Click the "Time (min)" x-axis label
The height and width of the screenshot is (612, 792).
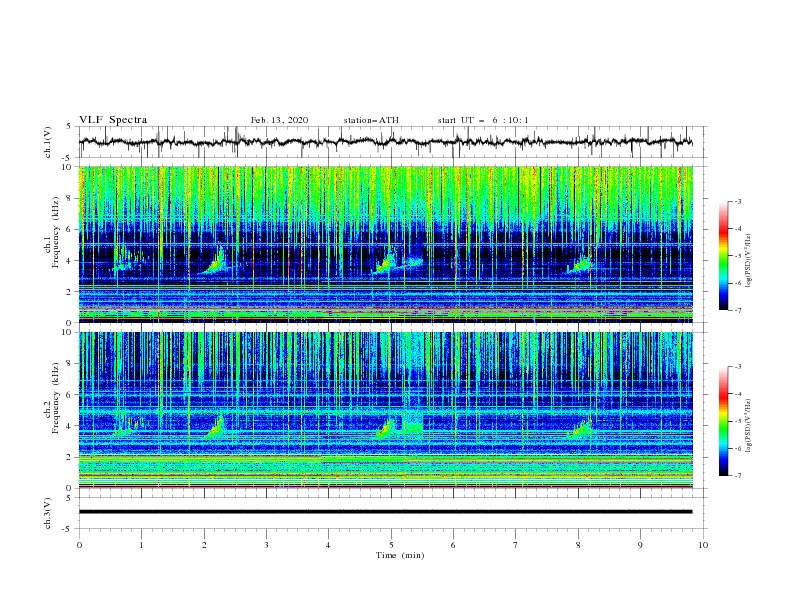pyautogui.click(x=400, y=555)
